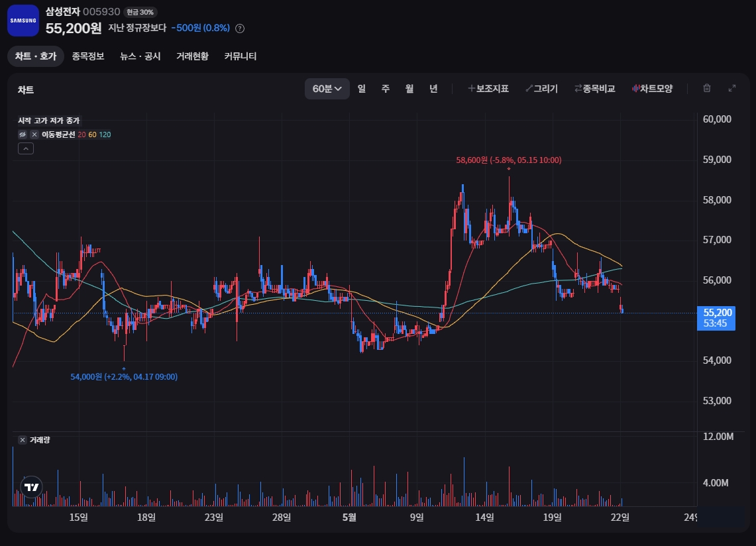Click the 삼성전자 stock name
Image resolution: width=756 pixels, height=546 pixels.
tap(63, 11)
